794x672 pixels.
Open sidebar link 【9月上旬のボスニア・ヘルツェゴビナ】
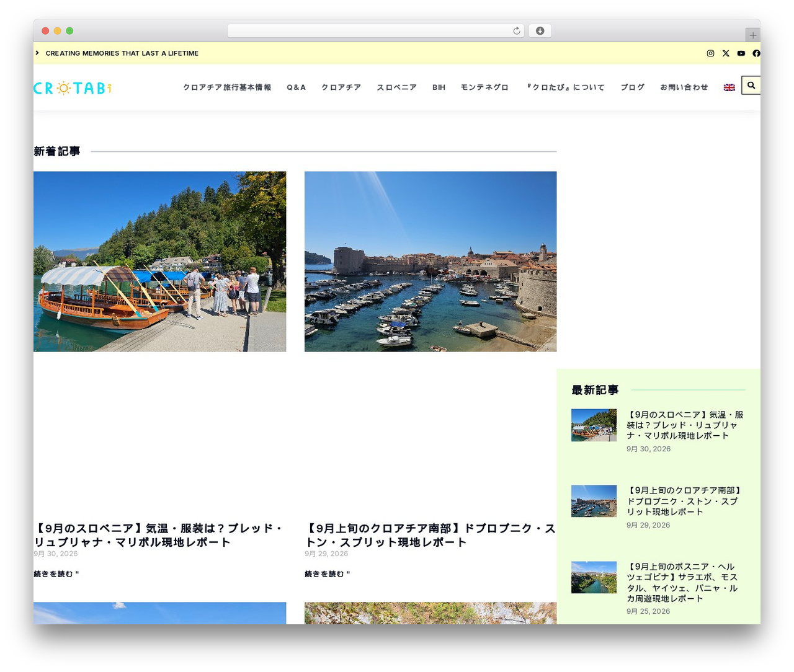[x=682, y=583]
